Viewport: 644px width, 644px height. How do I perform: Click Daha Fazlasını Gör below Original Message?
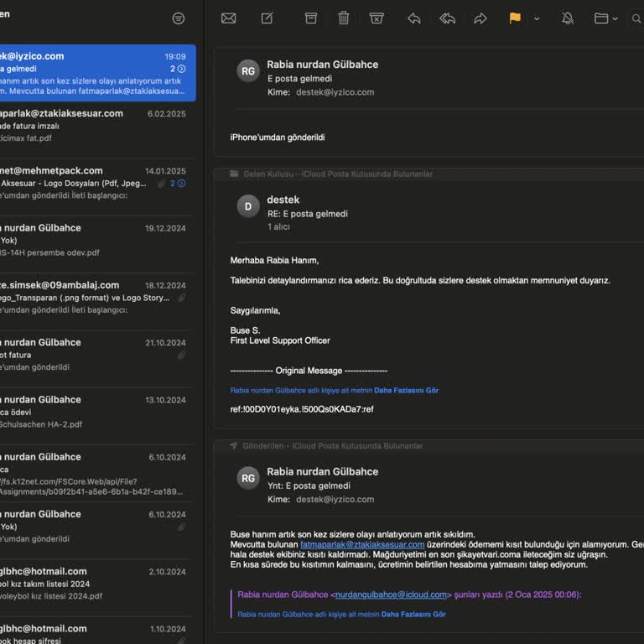(x=406, y=390)
